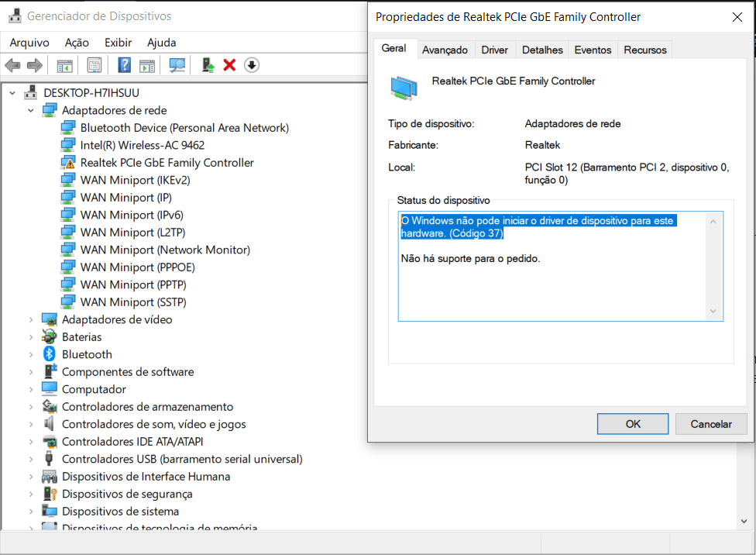Click the DESKTOP-H7IHSUU computer icon
The height and width of the screenshot is (555, 756).
tap(30, 92)
